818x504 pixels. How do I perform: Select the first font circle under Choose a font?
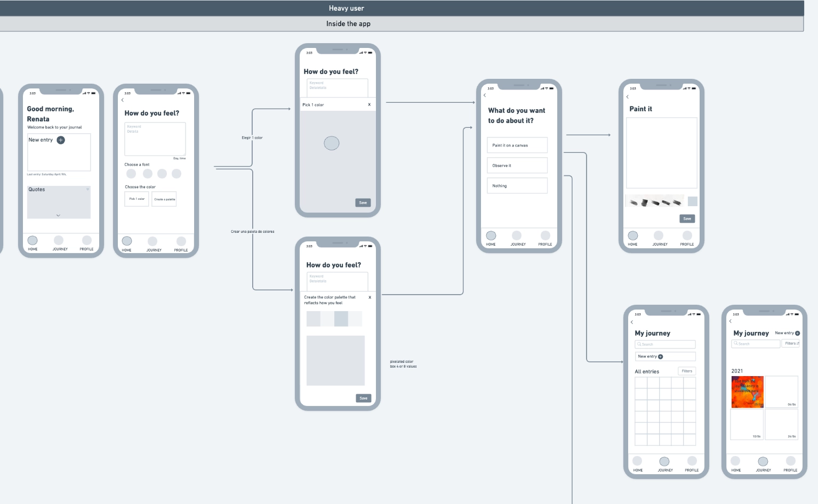click(131, 174)
